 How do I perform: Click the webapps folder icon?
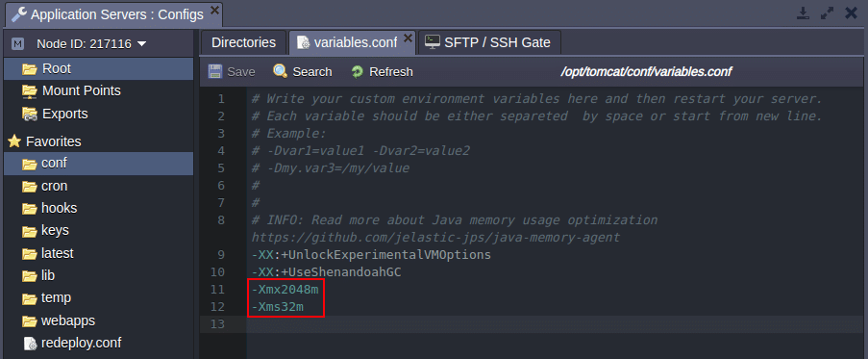30,321
